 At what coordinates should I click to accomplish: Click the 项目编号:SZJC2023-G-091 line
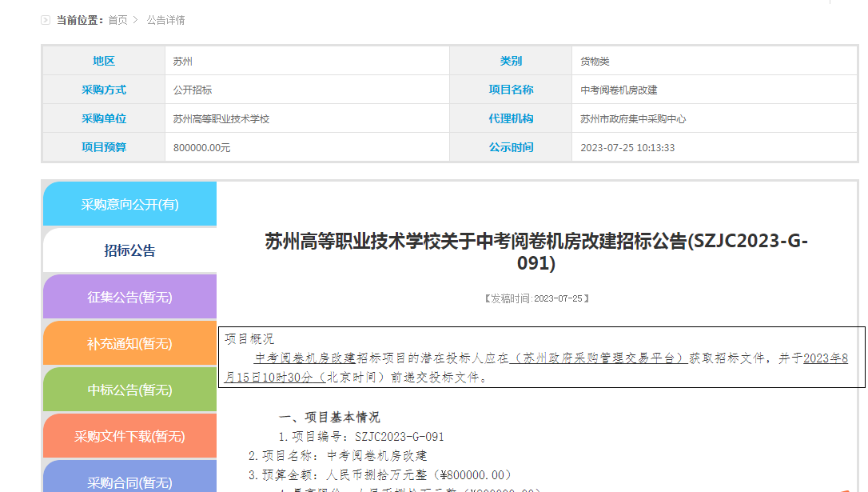click(x=361, y=437)
